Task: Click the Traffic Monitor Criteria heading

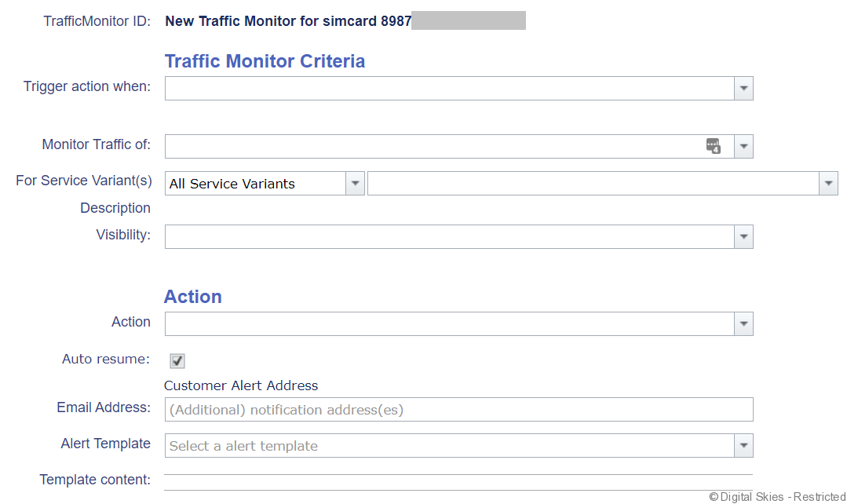Action: [x=265, y=61]
